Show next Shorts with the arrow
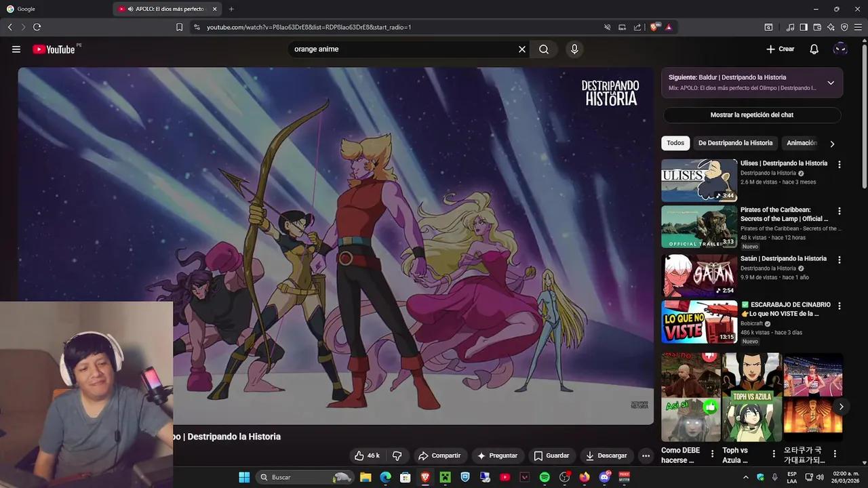This screenshot has height=488, width=868. click(x=841, y=407)
